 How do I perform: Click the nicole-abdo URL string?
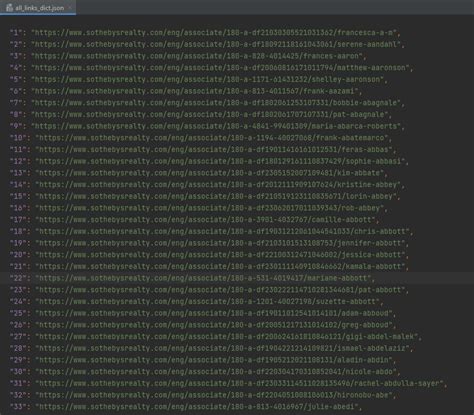(x=216, y=371)
